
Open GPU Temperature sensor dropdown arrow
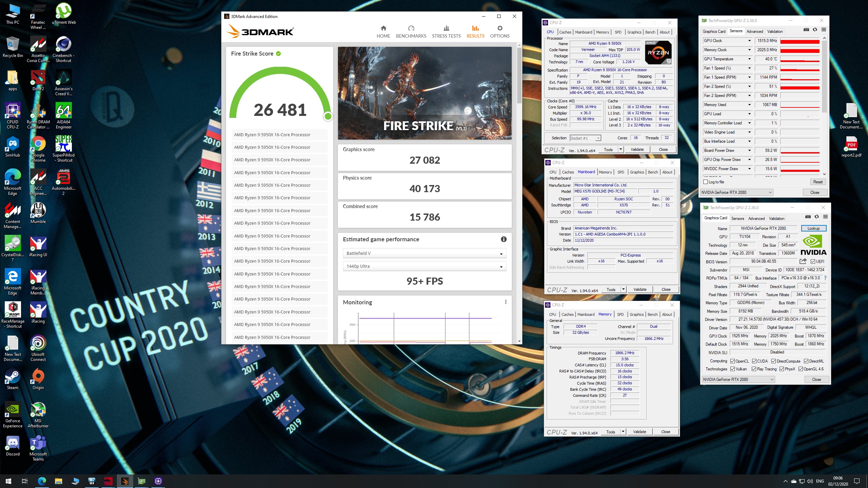point(749,59)
